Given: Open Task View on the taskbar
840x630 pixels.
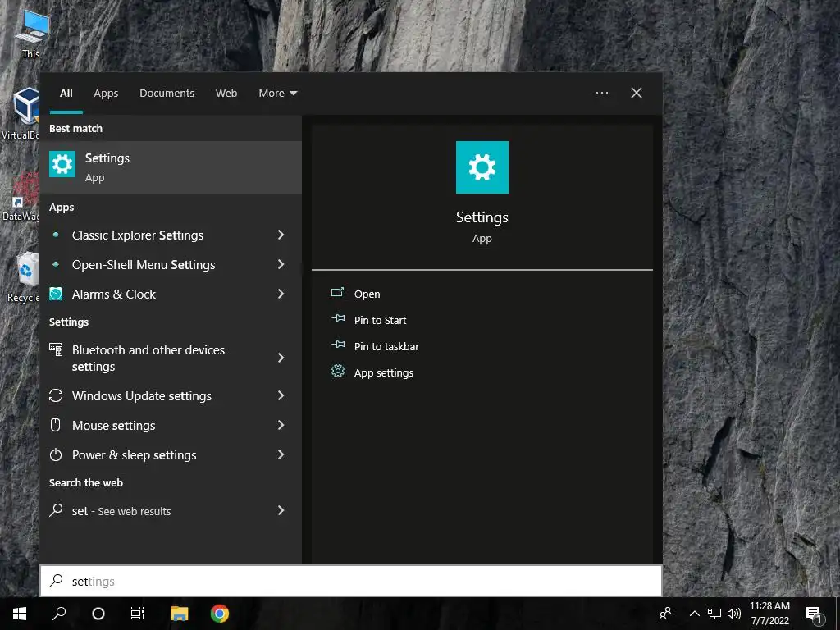Looking at the screenshot, I should tap(138, 614).
